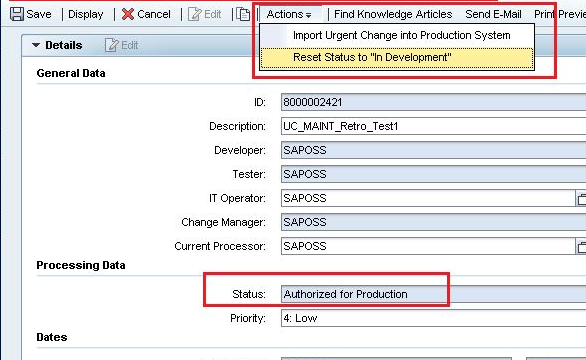
Task: Open the Priority field showing 4: Low
Action: point(434,318)
